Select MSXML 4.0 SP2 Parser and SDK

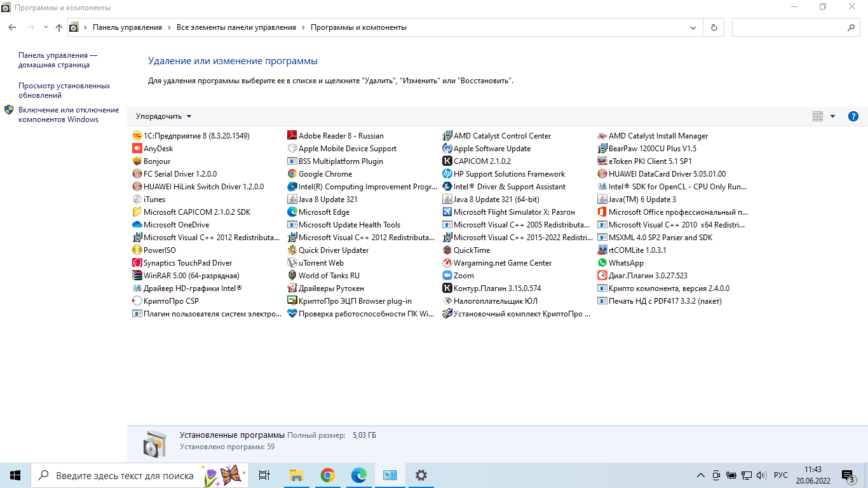click(x=655, y=238)
